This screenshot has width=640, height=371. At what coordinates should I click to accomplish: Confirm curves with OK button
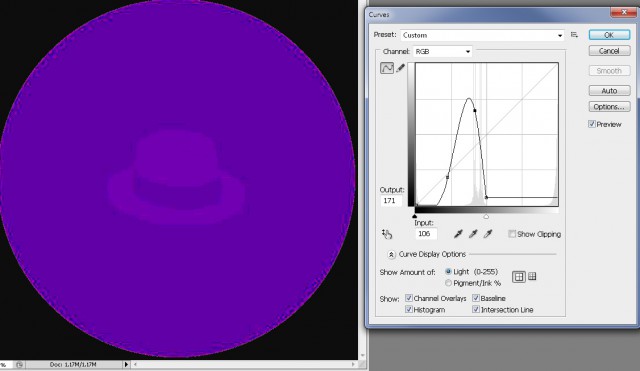609,35
